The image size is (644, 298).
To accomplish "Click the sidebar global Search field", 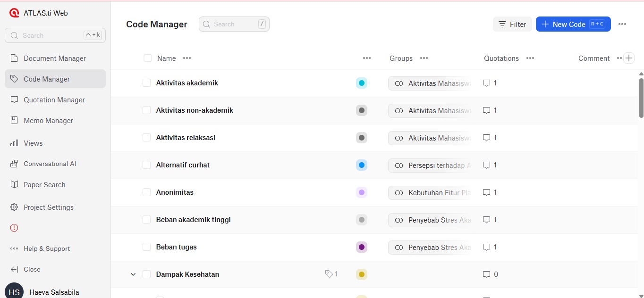I will [55, 35].
